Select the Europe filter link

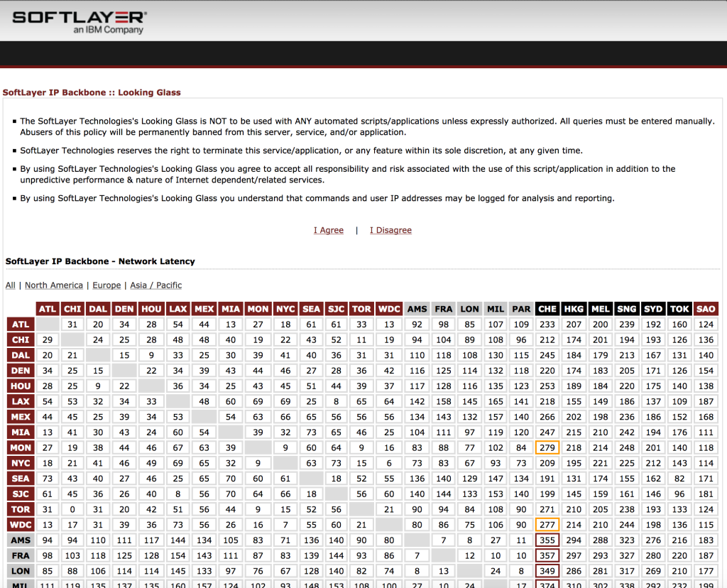point(106,285)
